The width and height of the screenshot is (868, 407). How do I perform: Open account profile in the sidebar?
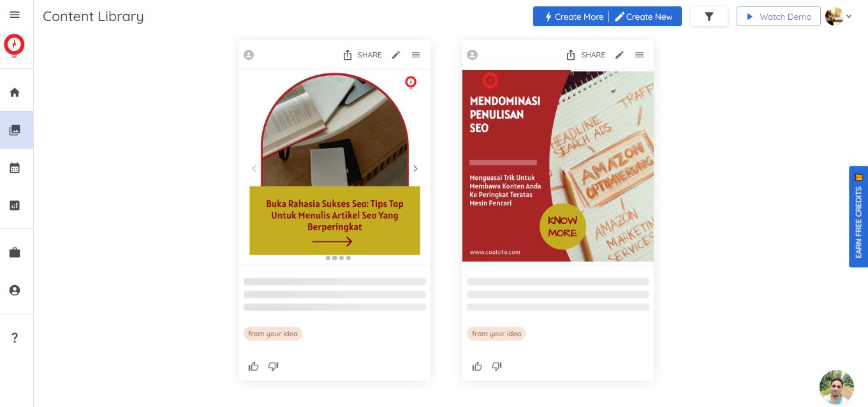(x=15, y=290)
